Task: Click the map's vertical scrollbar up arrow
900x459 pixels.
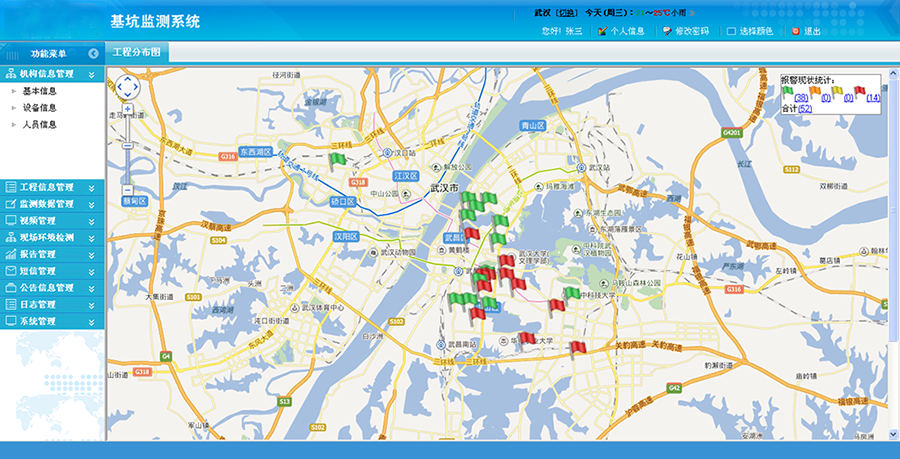Action: pos(893,73)
